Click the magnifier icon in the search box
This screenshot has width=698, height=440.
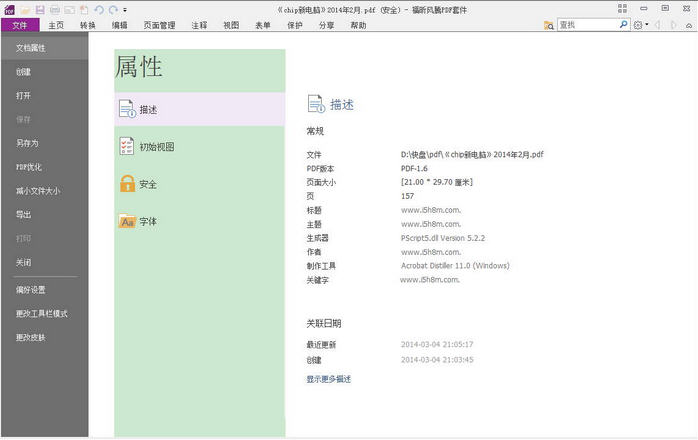pyautogui.click(x=624, y=24)
